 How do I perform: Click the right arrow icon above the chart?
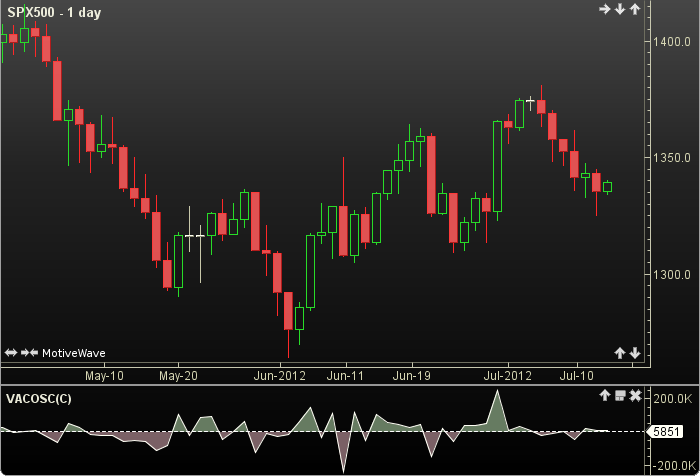[604, 9]
